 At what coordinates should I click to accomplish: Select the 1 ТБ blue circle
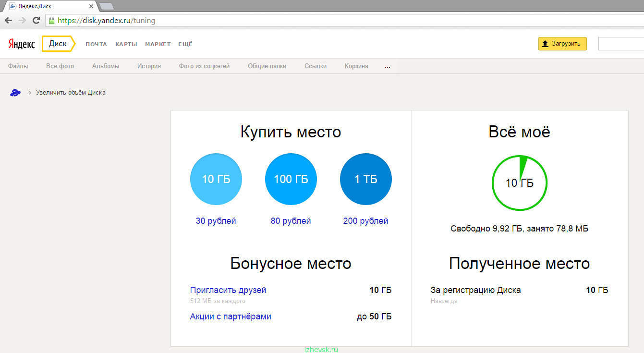(366, 179)
